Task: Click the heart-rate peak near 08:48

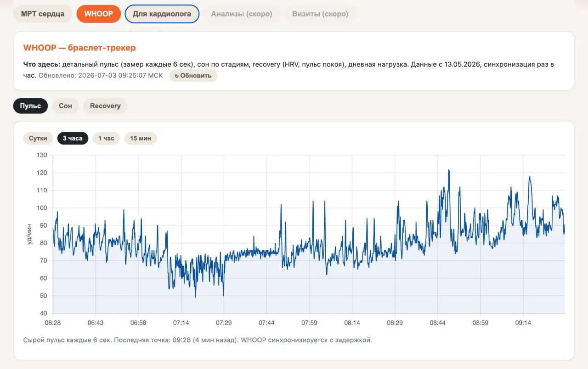Action: [x=449, y=170]
